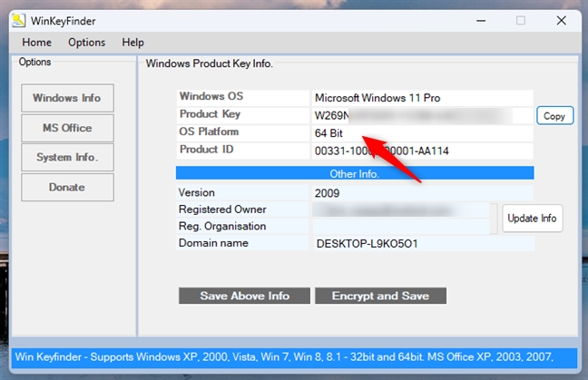Click the Registered Owner input field

(401, 210)
